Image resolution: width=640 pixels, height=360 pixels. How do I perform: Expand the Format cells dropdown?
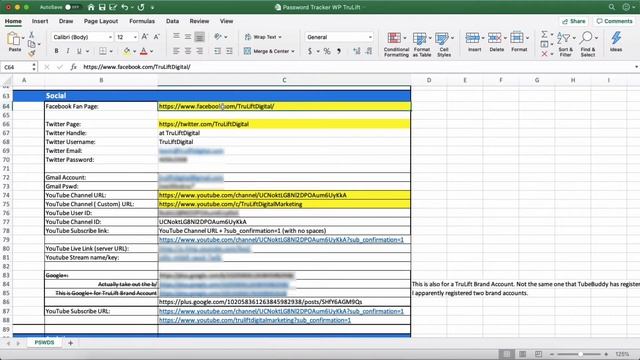(x=527, y=38)
